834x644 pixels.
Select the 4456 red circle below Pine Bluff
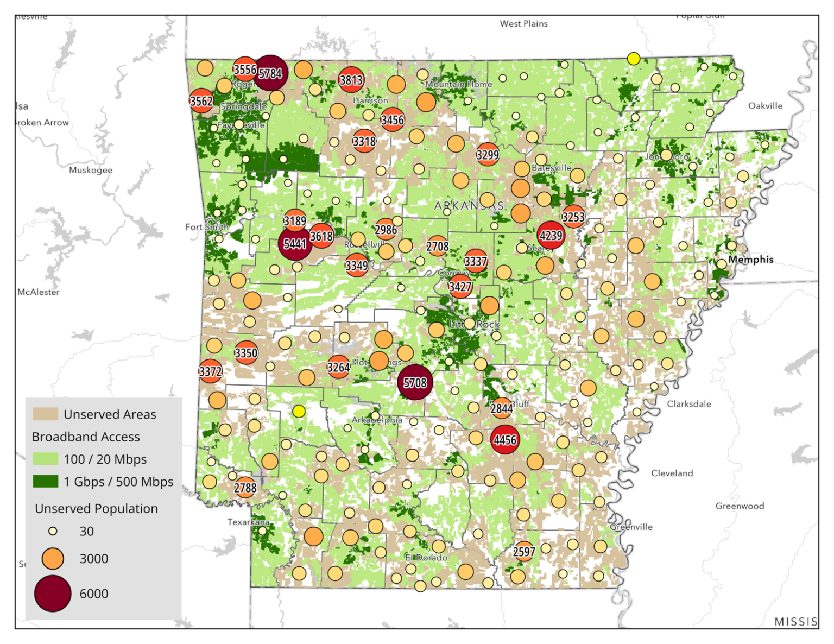pos(505,440)
